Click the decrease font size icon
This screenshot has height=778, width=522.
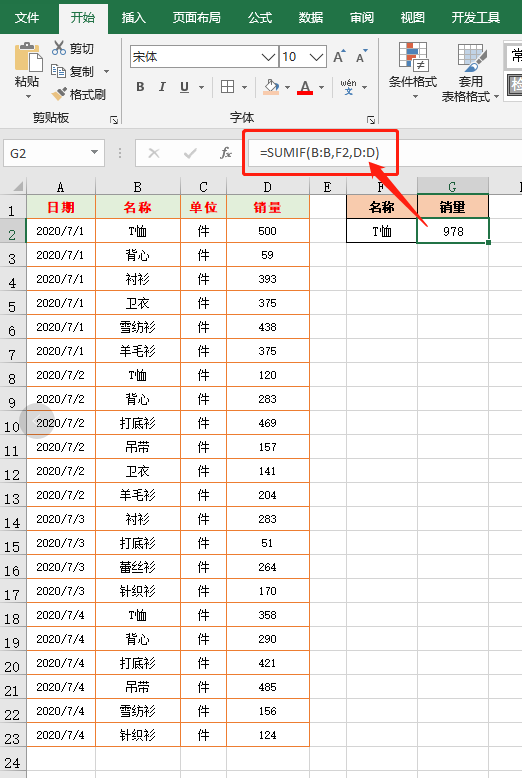coord(362,57)
